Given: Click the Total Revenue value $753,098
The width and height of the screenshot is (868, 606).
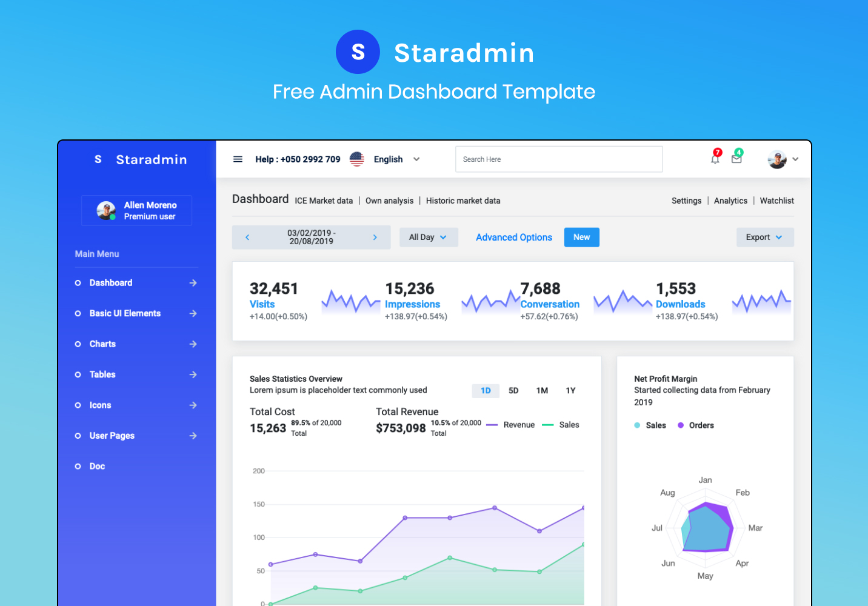Looking at the screenshot, I should coord(401,428).
